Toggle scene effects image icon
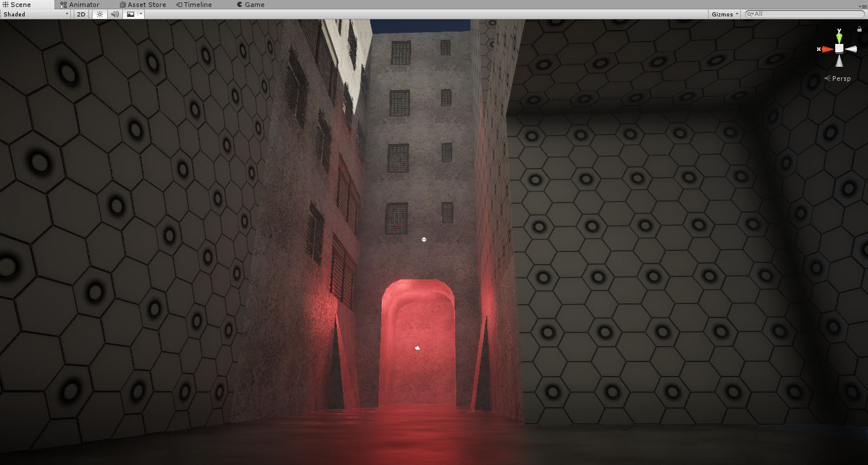Image resolution: width=868 pixels, height=465 pixels. coord(131,14)
